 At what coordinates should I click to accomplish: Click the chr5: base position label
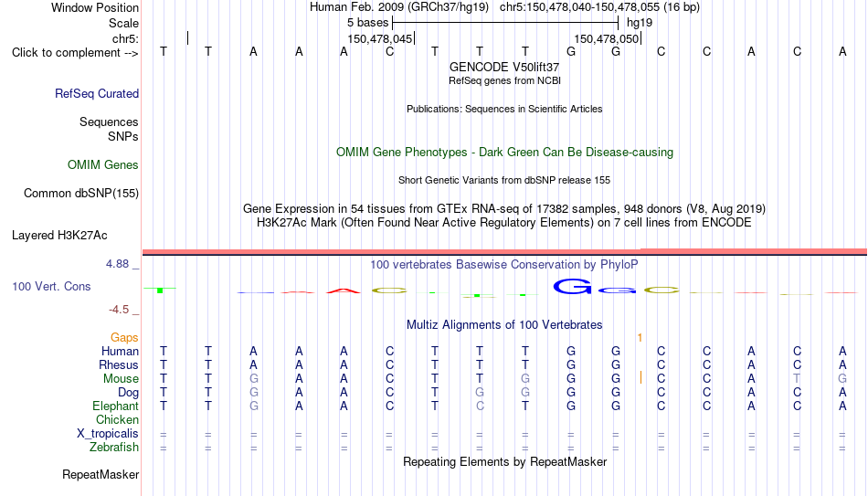tap(125, 38)
